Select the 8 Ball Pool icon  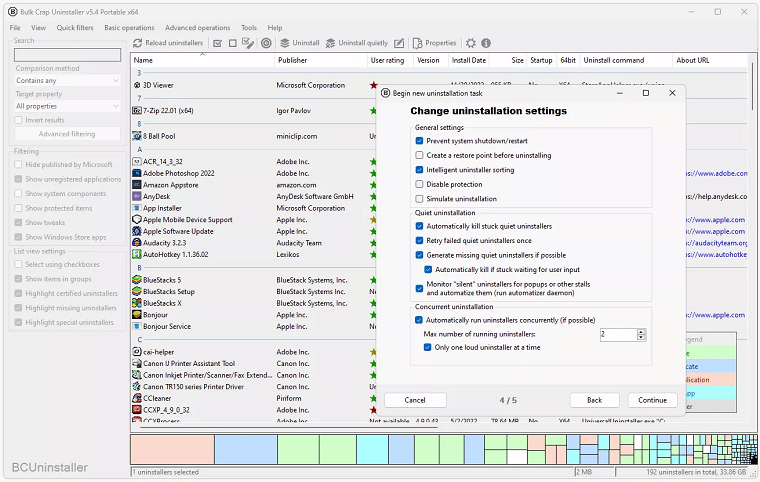tap(137, 136)
